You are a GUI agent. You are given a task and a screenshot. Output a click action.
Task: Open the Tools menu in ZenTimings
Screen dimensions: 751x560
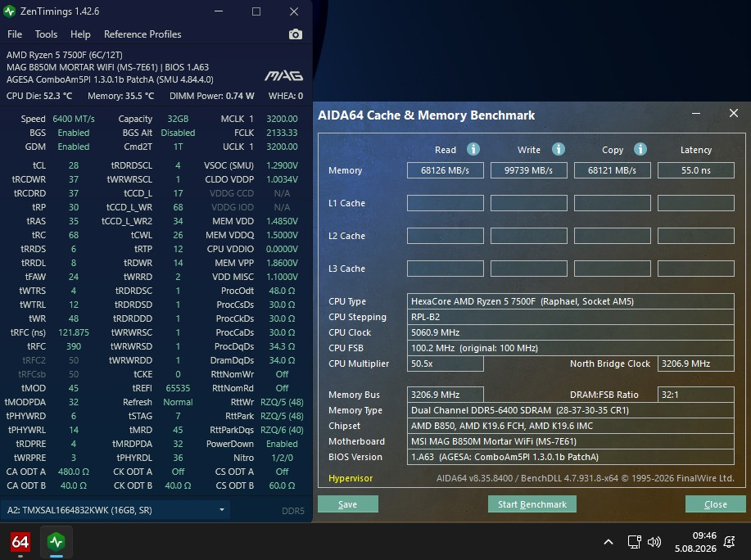46,34
